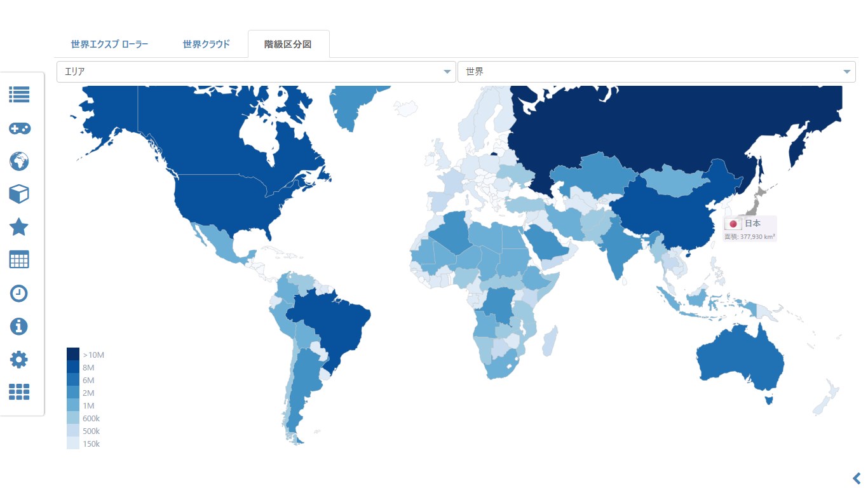
Task: Select the 階級区分図 tab
Action: [x=288, y=43]
